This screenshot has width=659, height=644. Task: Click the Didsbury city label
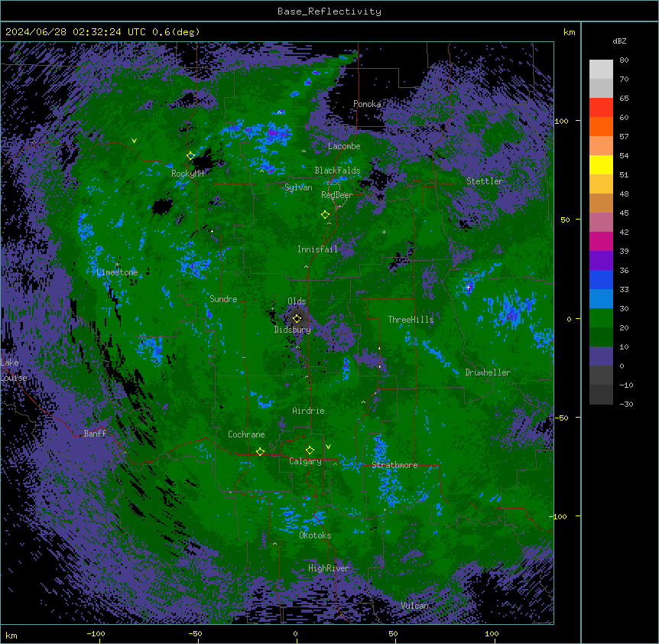tap(292, 330)
